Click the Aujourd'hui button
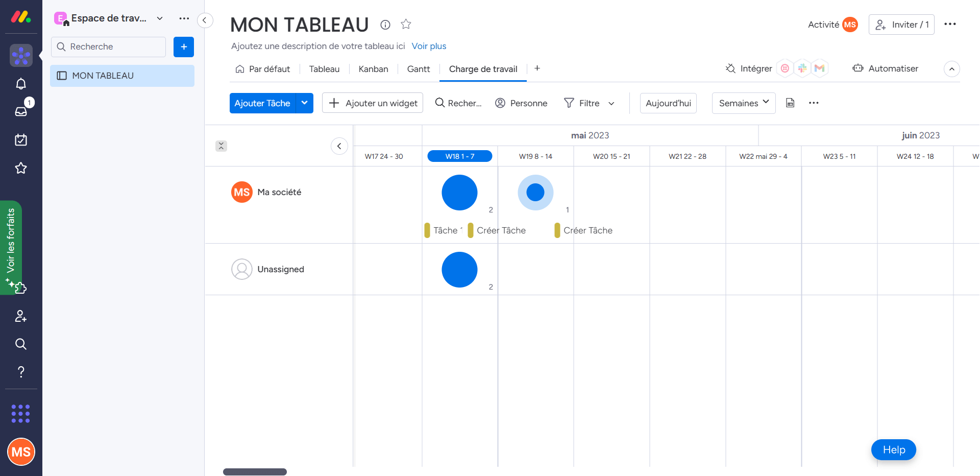The image size is (980, 476). pos(668,103)
